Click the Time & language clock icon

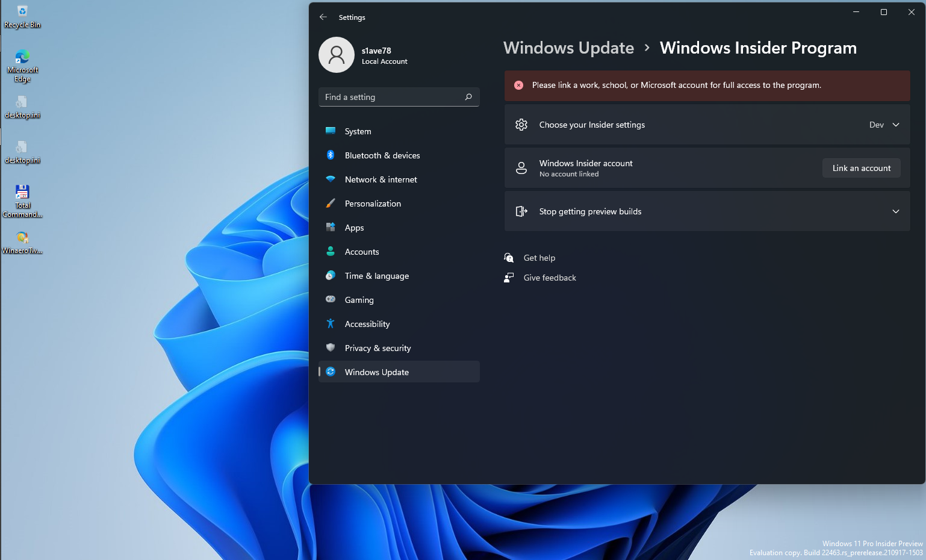pyautogui.click(x=331, y=275)
